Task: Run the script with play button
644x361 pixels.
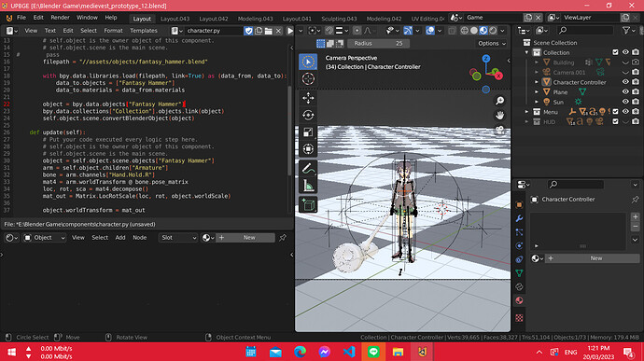Action: (290, 31)
